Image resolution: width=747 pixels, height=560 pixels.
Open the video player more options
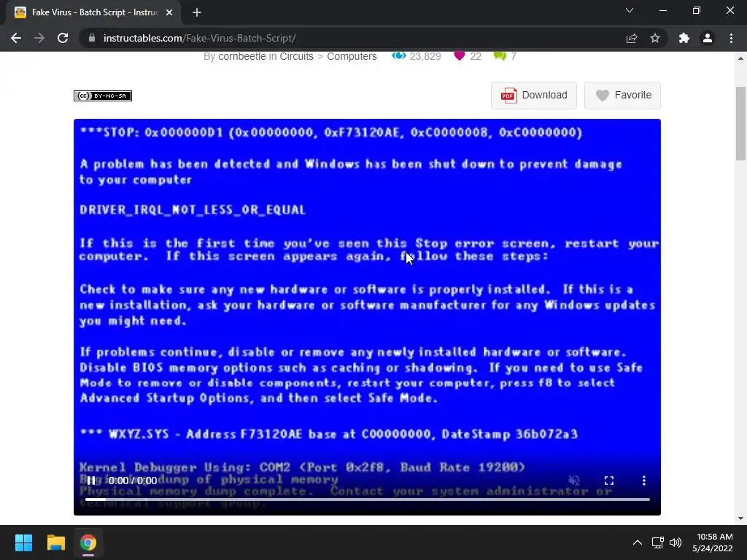pos(643,481)
